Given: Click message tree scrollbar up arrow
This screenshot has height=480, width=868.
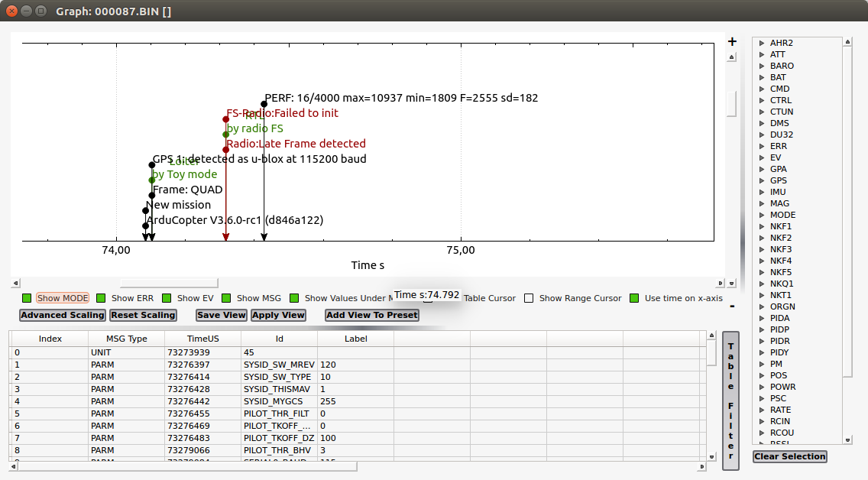Looking at the screenshot, I should pos(847,41).
